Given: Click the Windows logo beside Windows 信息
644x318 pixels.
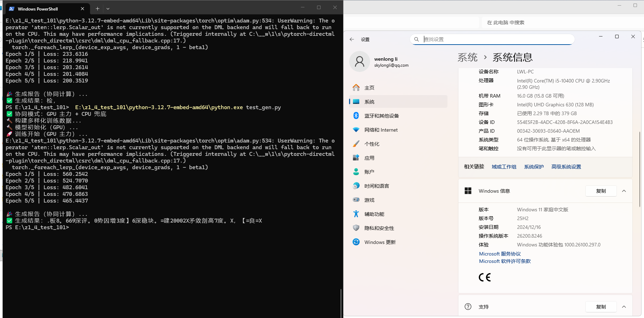Looking at the screenshot, I should coord(468,191).
